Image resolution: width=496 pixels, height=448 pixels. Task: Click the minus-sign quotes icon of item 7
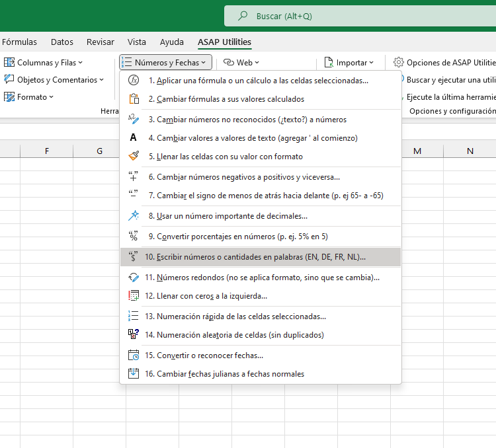coord(134,195)
